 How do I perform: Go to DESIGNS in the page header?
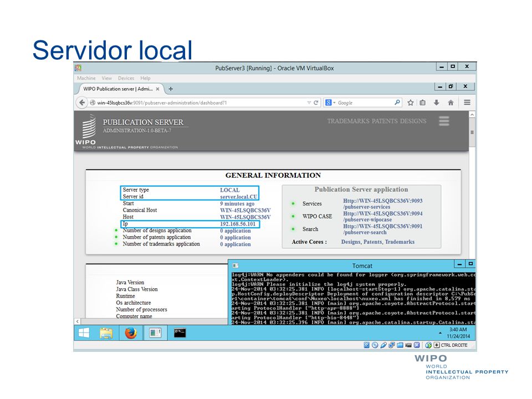point(413,121)
